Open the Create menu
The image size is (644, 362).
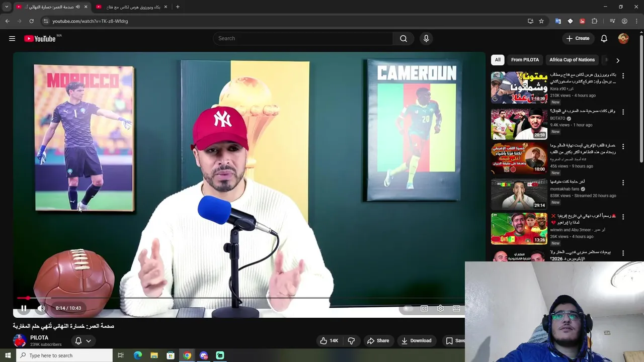[x=578, y=38]
